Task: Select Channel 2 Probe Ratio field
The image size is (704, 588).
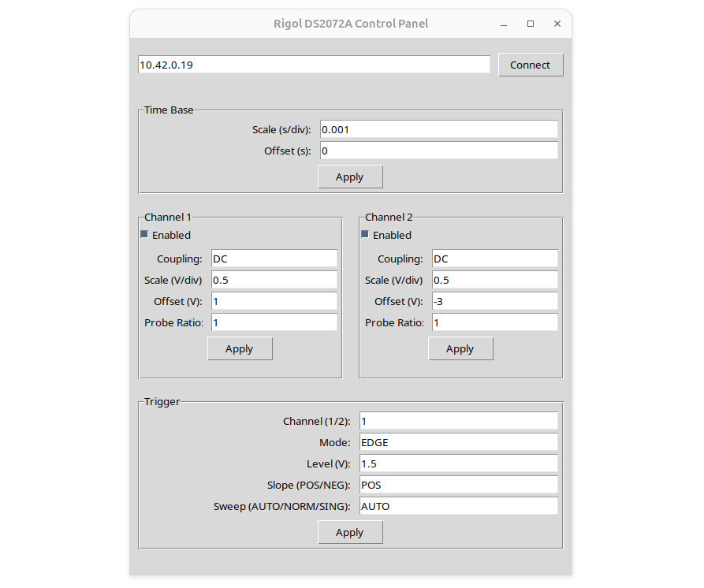Action: pyautogui.click(x=495, y=322)
